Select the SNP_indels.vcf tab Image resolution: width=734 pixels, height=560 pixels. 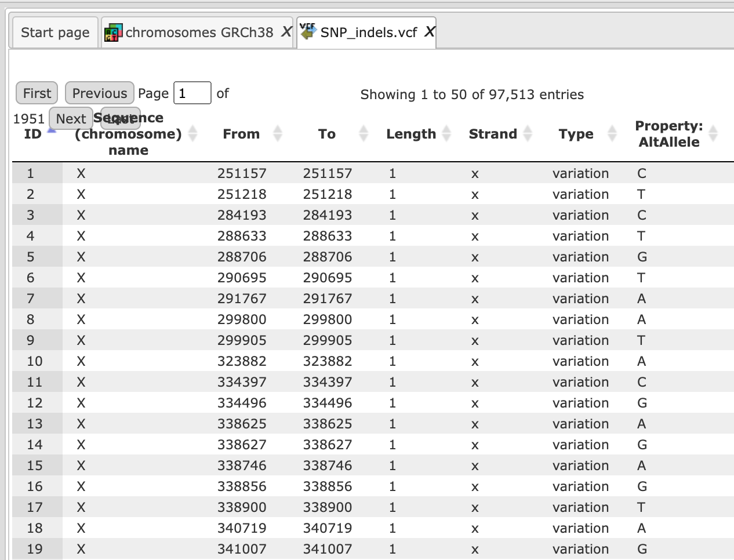(366, 32)
